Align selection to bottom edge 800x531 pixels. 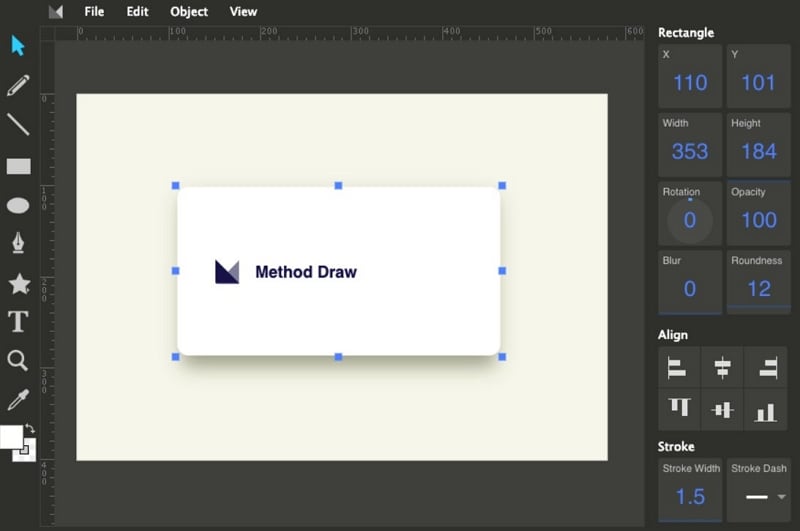point(766,409)
